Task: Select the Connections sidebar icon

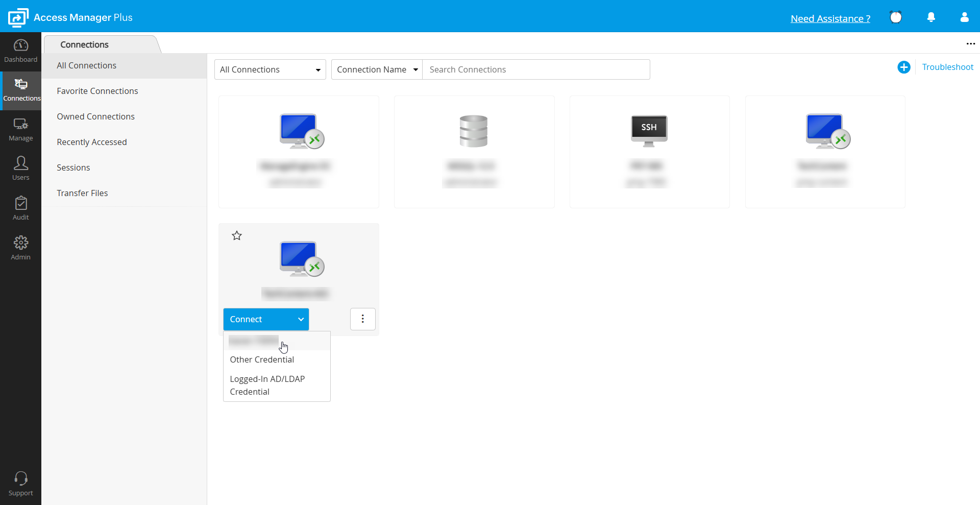Action: [x=20, y=90]
